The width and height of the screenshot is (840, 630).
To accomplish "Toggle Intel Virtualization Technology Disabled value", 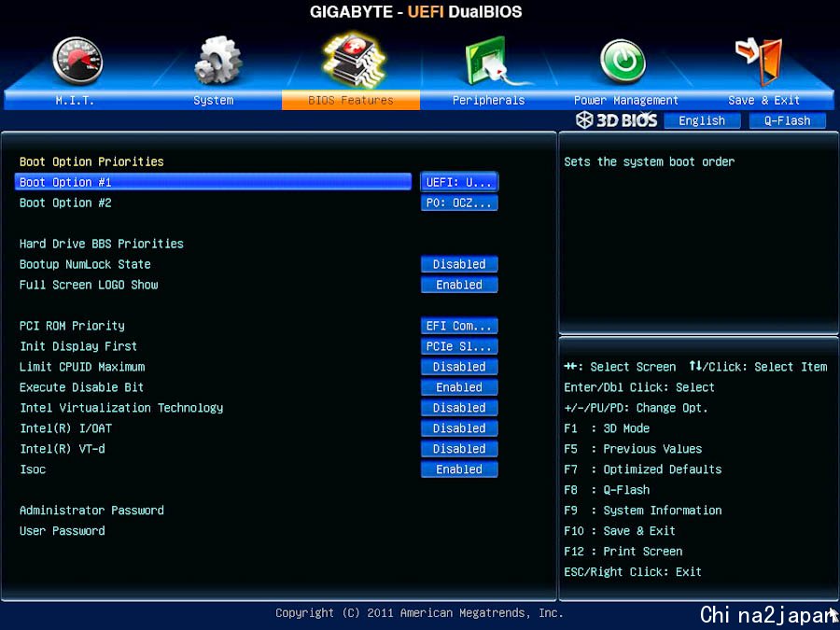I will click(x=459, y=408).
